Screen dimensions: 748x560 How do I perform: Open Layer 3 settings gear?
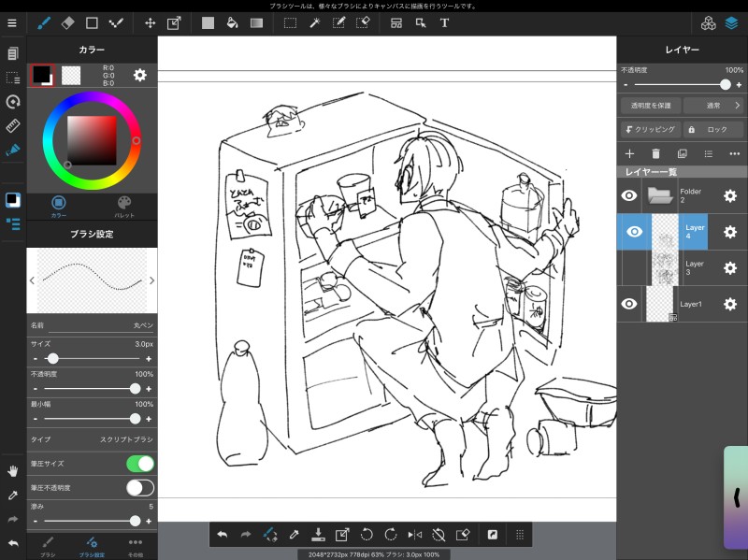click(x=730, y=268)
